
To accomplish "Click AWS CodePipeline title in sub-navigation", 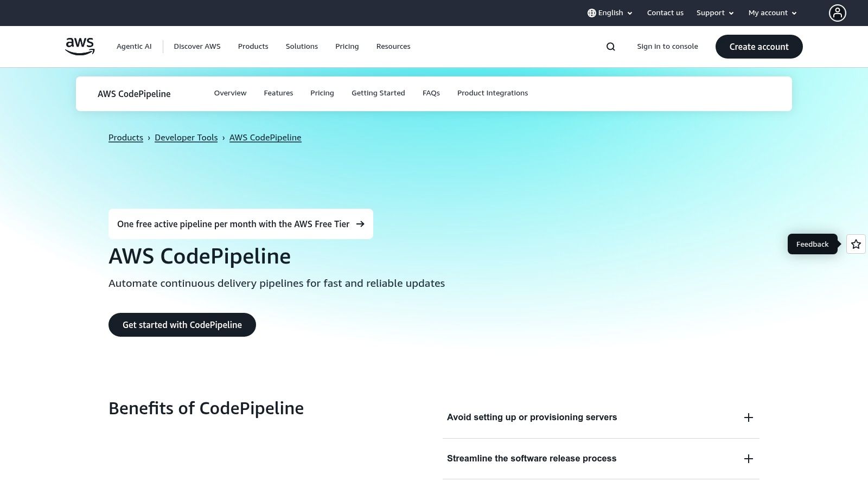I will pyautogui.click(x=134, y=94).
